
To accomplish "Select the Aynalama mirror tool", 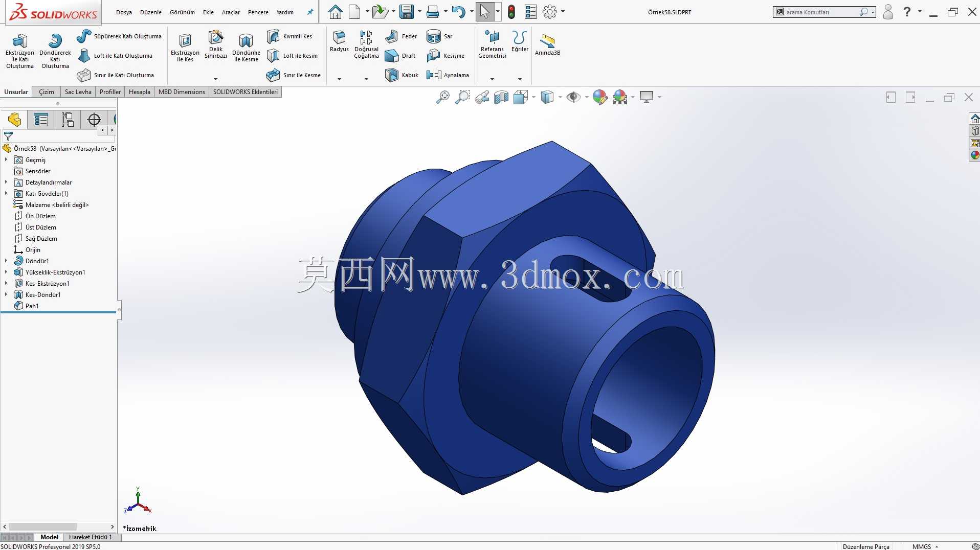I will [448, 75].
